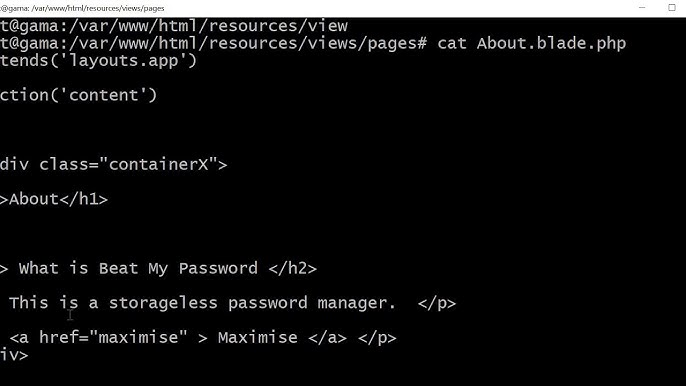Click the 'Maximise' anchor label text
Screen dimensions: 686x386
point(258,337)
